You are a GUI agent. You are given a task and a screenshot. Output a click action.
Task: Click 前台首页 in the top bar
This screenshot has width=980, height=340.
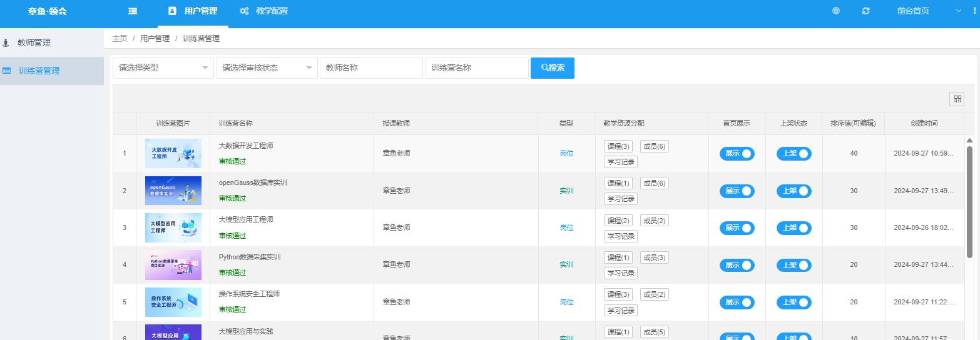(913, 11)
